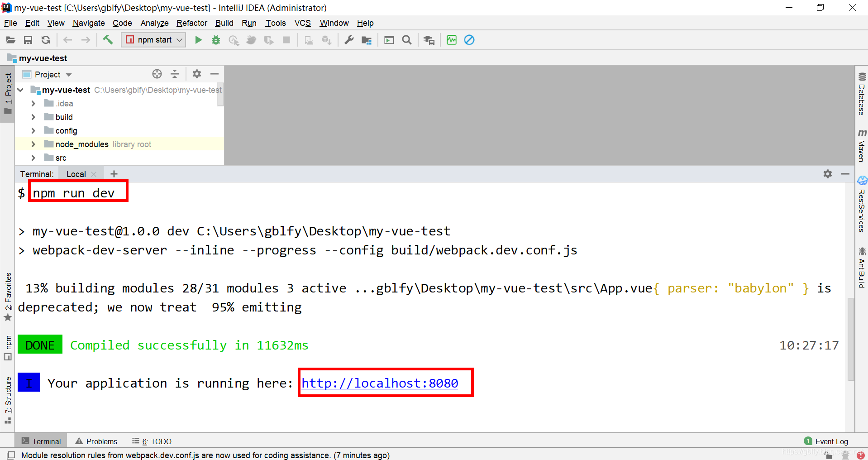Click the green Run button
This screenshot has height=460, width=868.
point(198,40)
